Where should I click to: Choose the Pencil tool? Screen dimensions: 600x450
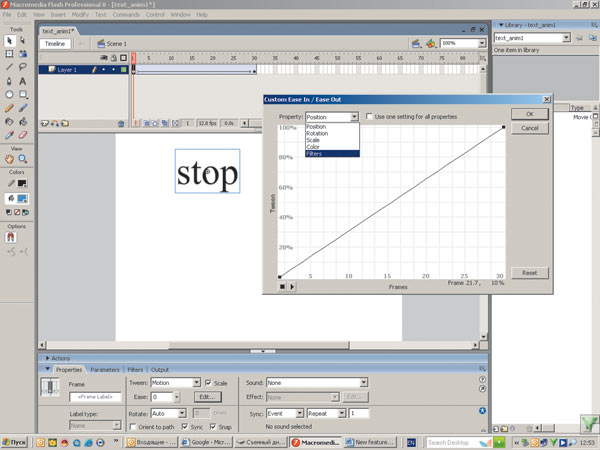[10, 108]
